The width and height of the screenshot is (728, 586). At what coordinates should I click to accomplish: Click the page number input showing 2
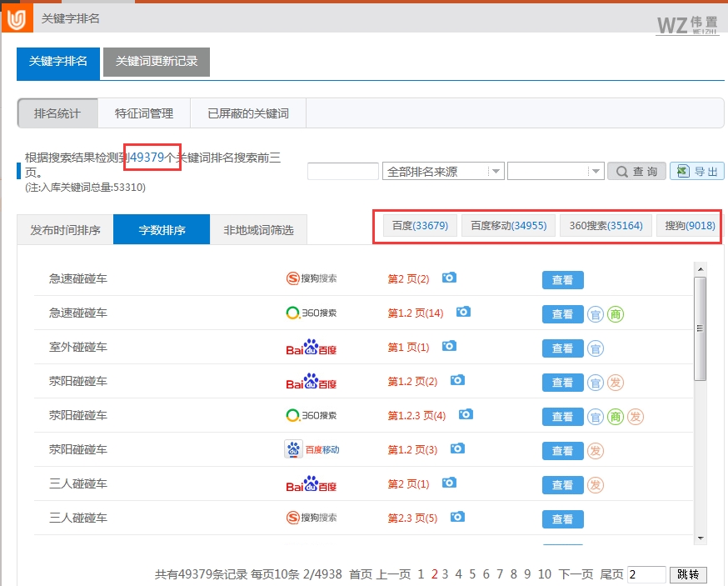(x=645, y=574)
